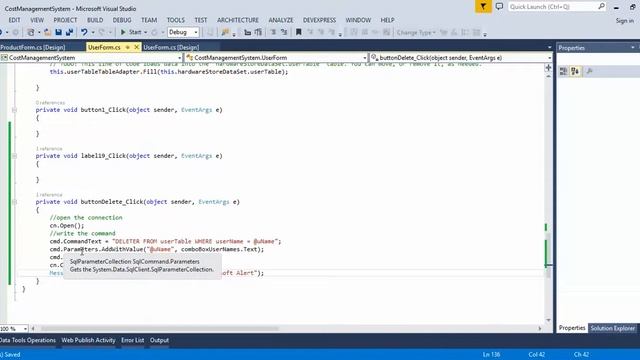Click the New Project toolbar icon
Screen dimensions: 640x360
pyautogui.click(x=31, y=32)
